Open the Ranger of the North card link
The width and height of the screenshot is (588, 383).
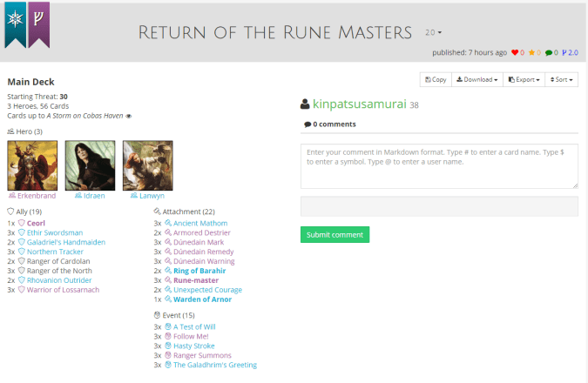coord(59,271)
